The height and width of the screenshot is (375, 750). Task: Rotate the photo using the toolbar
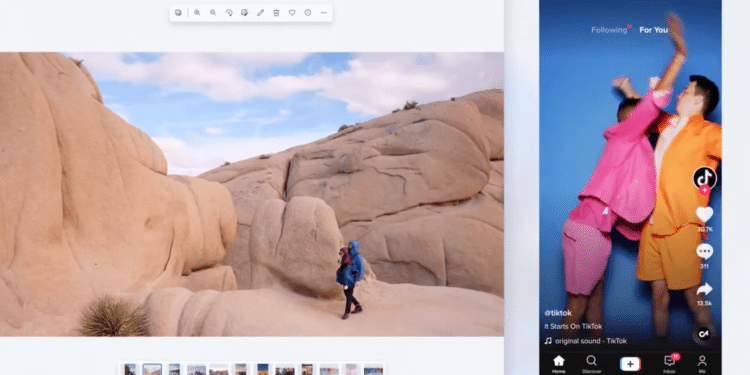(x=229, y=13)
